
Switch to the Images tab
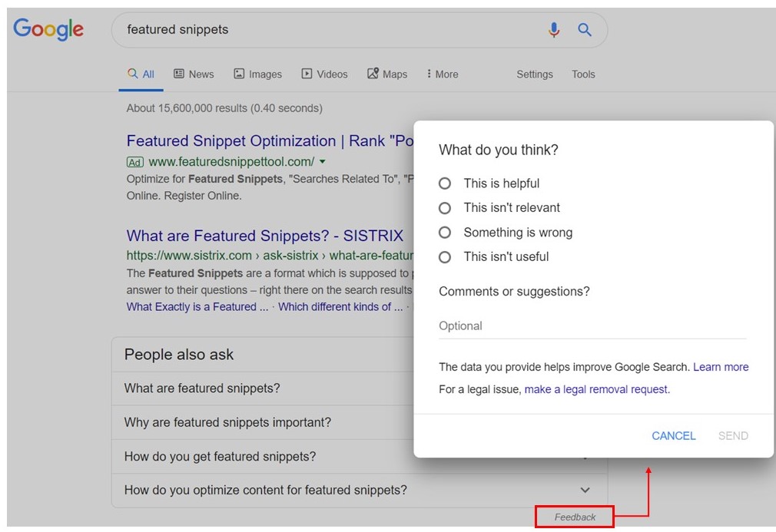[x=257, y=74]
